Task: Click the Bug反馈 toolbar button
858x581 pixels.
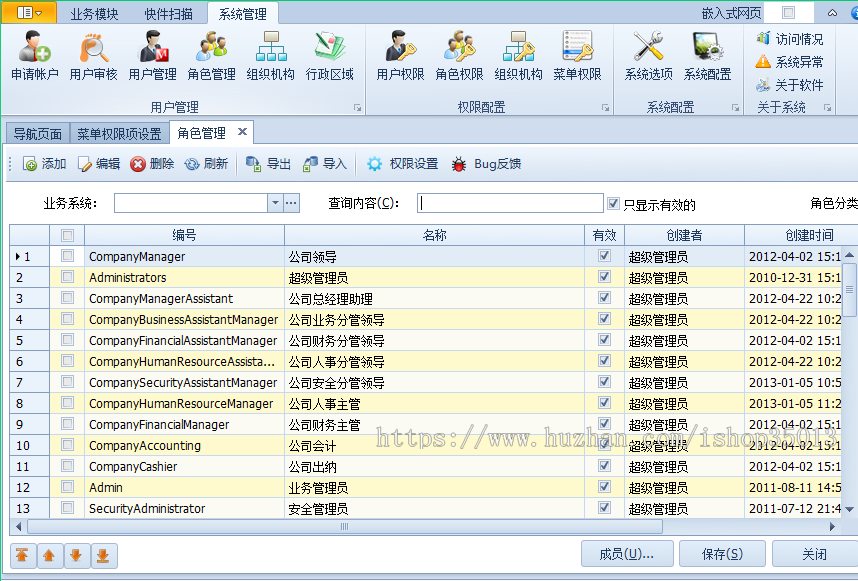Action: point(486,164)
